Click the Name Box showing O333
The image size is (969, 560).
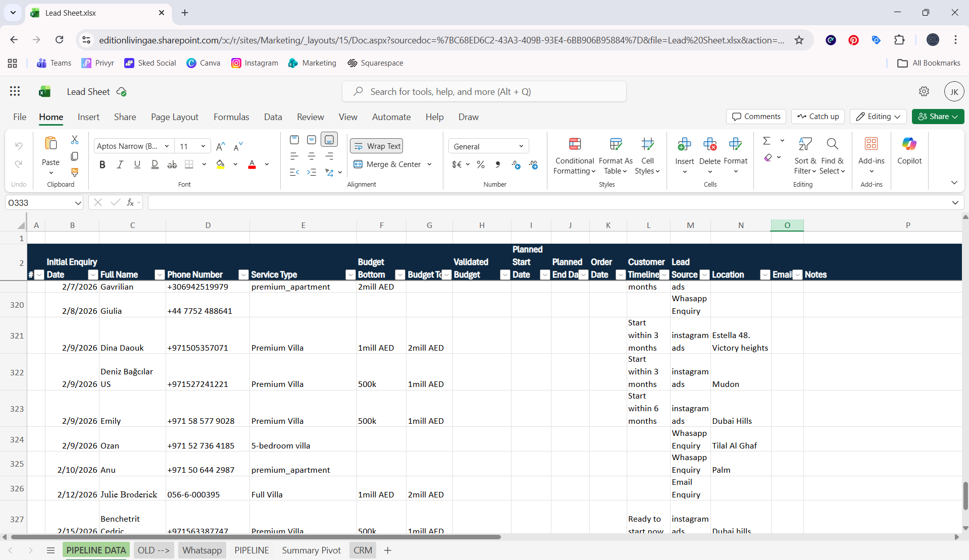[x=44, y=203]
